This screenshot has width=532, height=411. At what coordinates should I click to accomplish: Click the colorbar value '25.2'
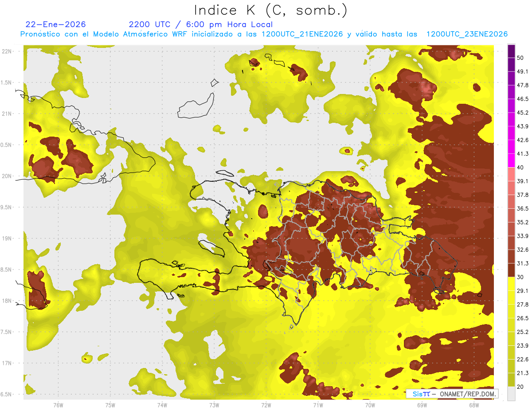(523, 332)
